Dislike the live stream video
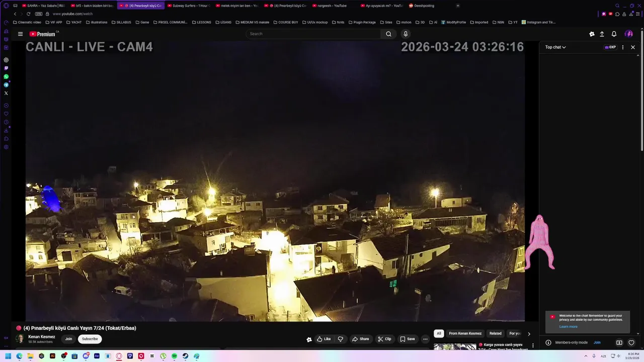 [x=341, y=339]
